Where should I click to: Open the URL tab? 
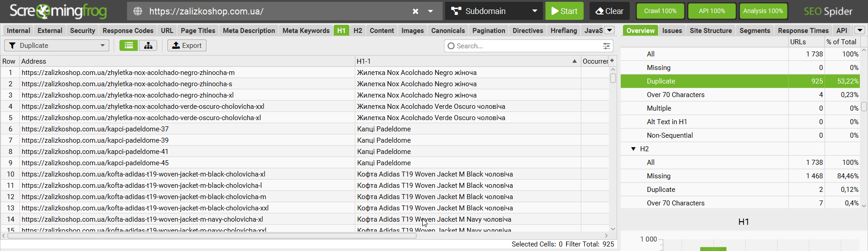pos(167,30)
